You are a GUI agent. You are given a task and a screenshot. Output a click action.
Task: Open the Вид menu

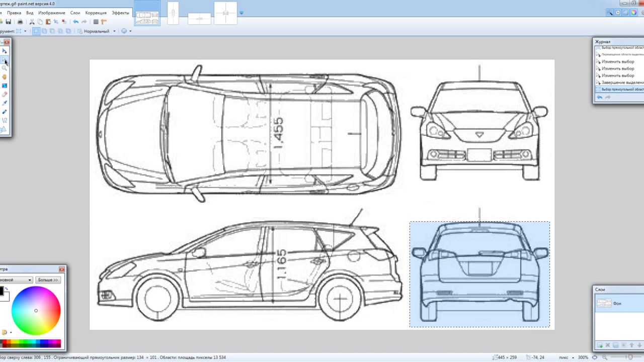point(30,13)
